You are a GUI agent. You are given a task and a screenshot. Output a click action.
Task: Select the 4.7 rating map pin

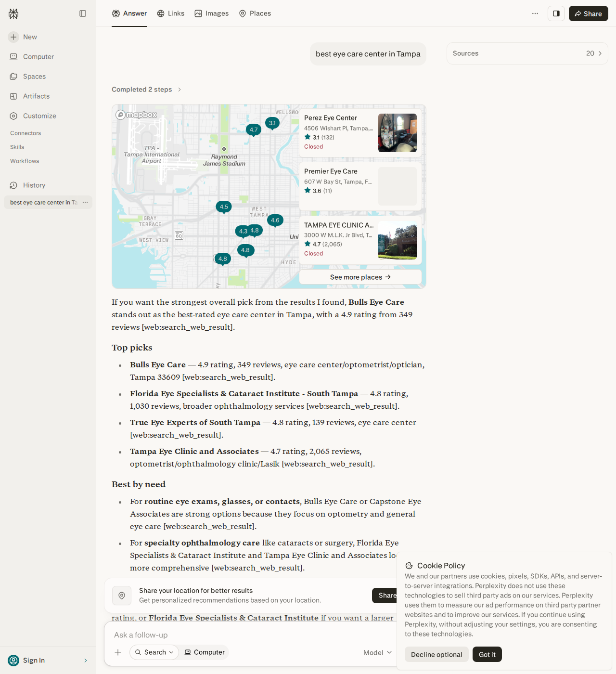coord(254,130)
